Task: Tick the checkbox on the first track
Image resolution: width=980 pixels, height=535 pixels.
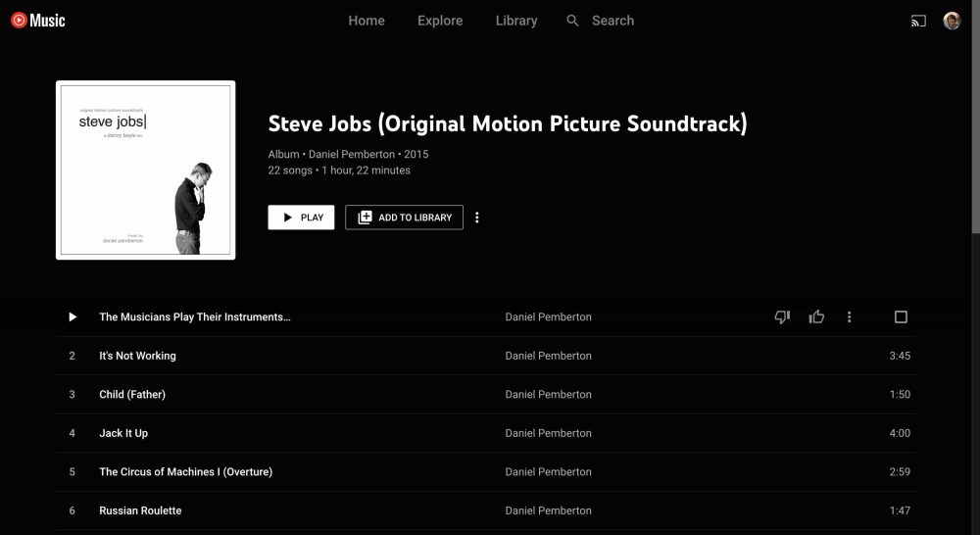Action: (901, 316)
